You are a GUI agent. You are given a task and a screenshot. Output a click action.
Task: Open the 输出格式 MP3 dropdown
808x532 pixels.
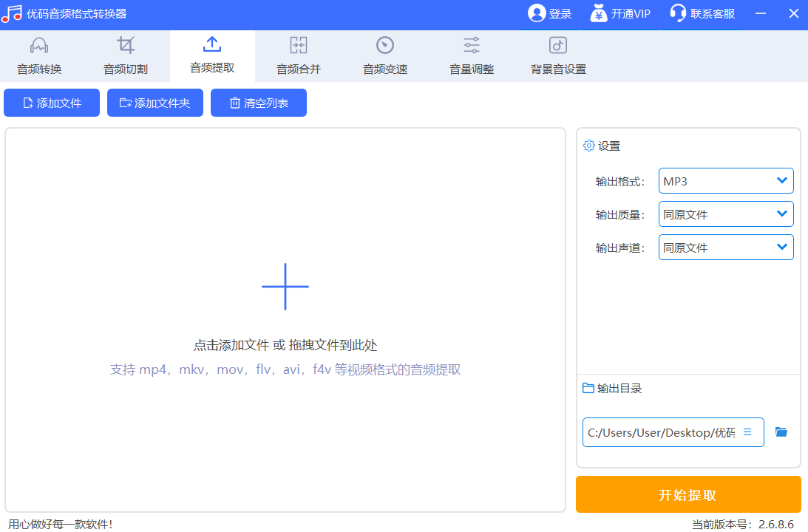[725, 180]
